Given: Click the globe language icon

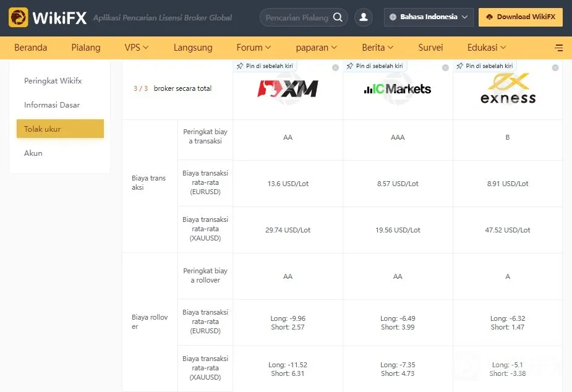Looking at the screenshot, I should 393,17.
